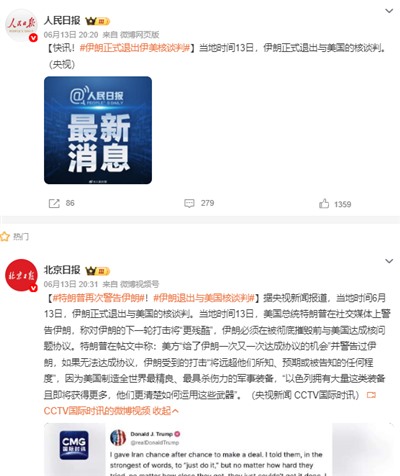The image size is (400, 476).
Task: Click the repost icon with 86 count
Action: pos(54,203)
